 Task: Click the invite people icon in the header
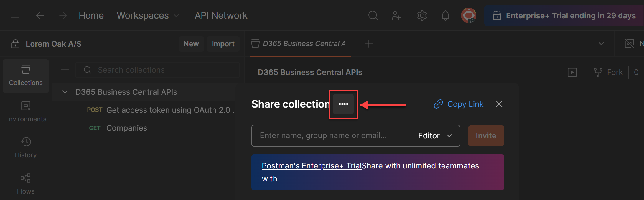pyautogui.click(x=396, y=15)
